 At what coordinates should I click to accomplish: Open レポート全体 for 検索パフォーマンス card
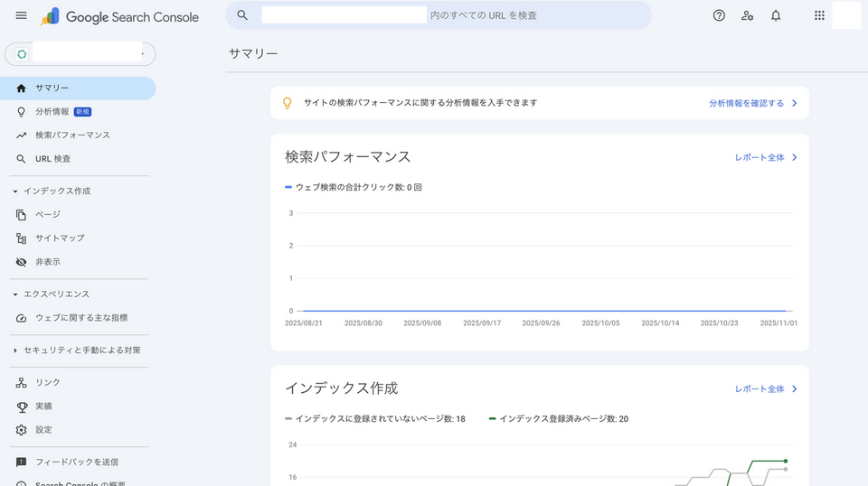(x=766, y=157)
